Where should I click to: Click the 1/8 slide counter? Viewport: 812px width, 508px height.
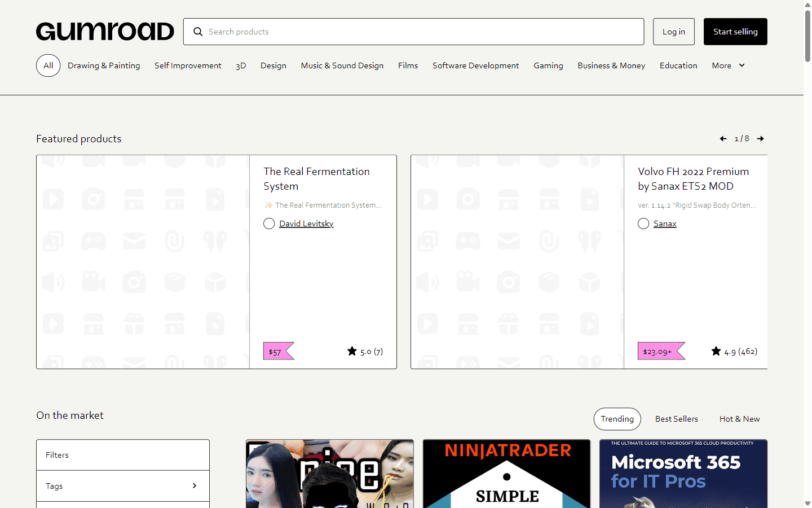[742, 139]
